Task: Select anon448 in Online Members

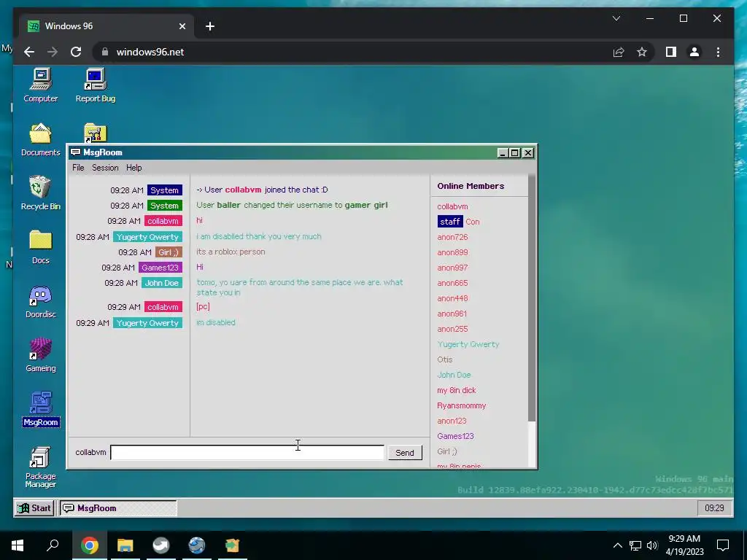Action: [x=452, y=298]
